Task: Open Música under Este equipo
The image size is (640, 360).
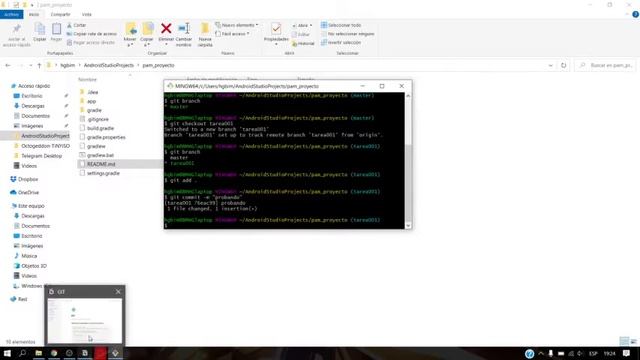Action: click(29, 256)
